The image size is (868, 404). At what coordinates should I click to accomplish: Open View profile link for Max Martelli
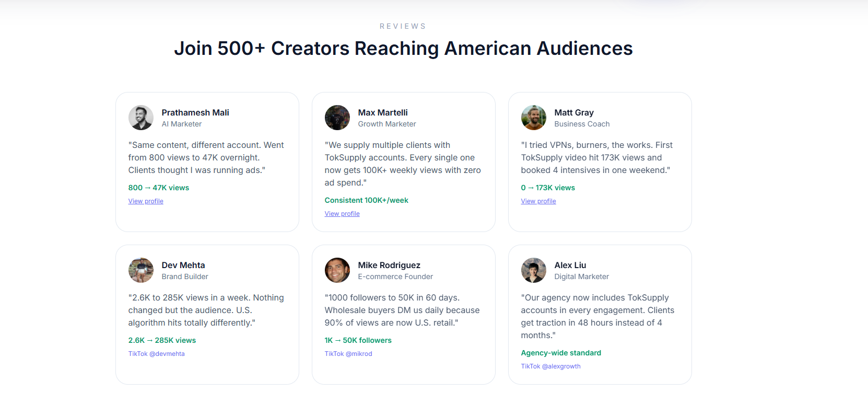342,214
